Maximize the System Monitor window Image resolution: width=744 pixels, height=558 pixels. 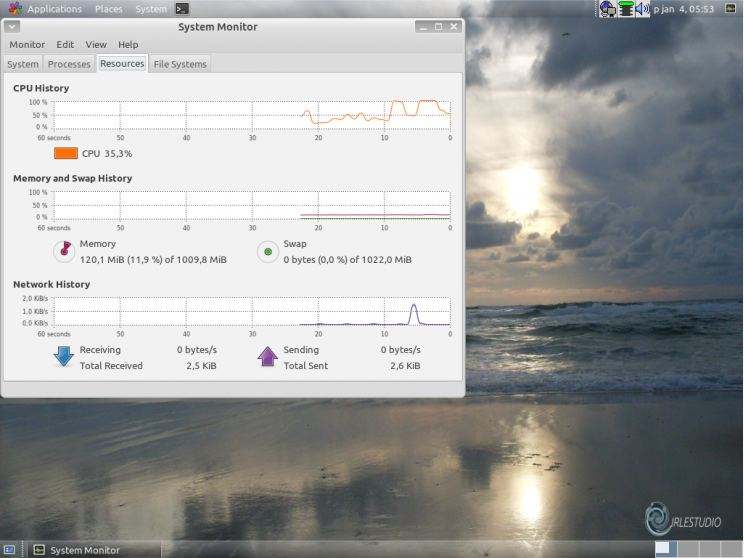coord(438,27)
